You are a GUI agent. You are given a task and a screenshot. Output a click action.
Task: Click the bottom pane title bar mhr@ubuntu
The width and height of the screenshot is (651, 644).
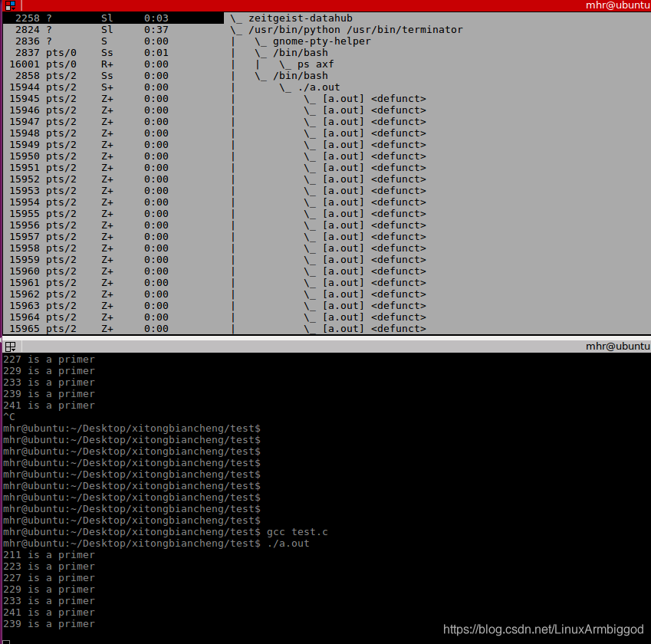point(618,347)
